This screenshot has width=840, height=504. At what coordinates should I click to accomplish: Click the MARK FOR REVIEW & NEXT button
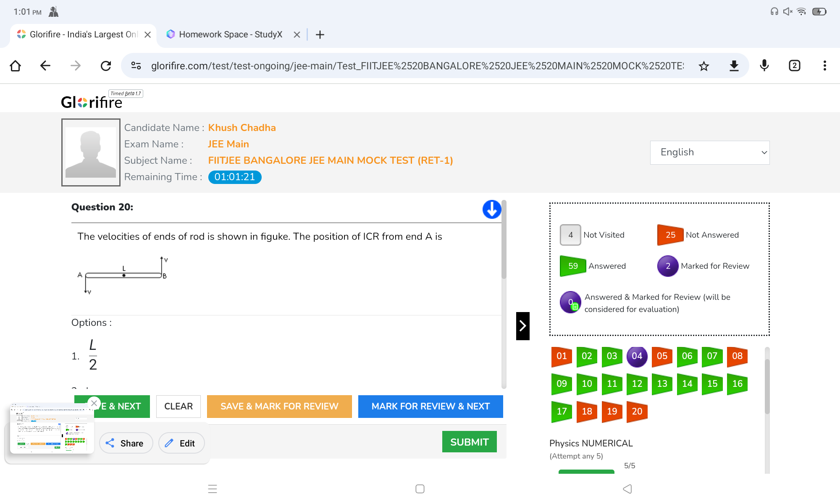pyautogui.click(x=431, y=407)
